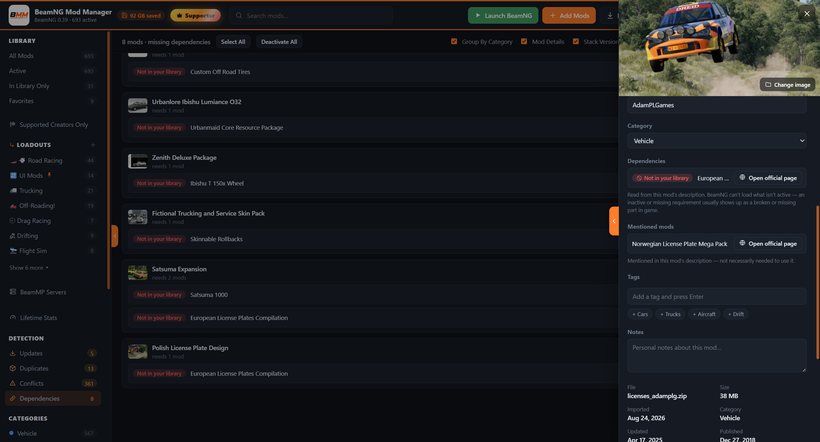This screenshot has height=442, width=820.
Task: Click the Supported Creators Only flag icon
Action: tap(13, 124)
